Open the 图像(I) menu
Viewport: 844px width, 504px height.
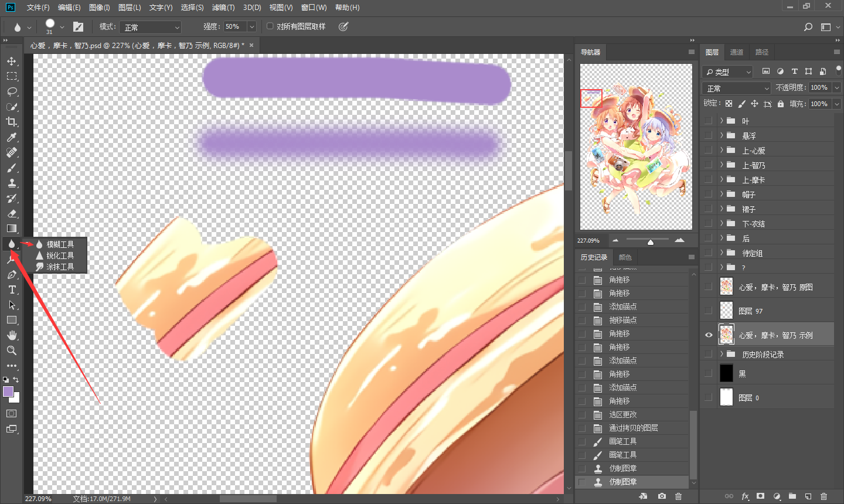[100, 8]
